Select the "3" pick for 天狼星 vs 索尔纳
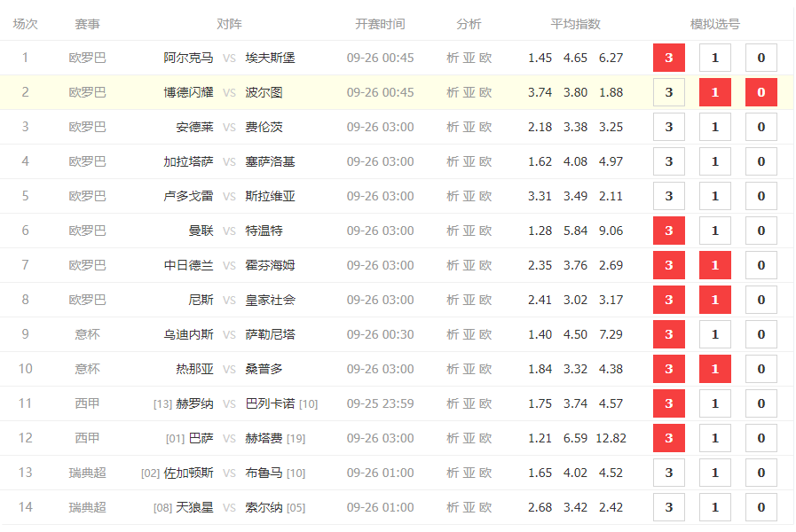Viewport: 796px width, 532px height. click(668, 507)
